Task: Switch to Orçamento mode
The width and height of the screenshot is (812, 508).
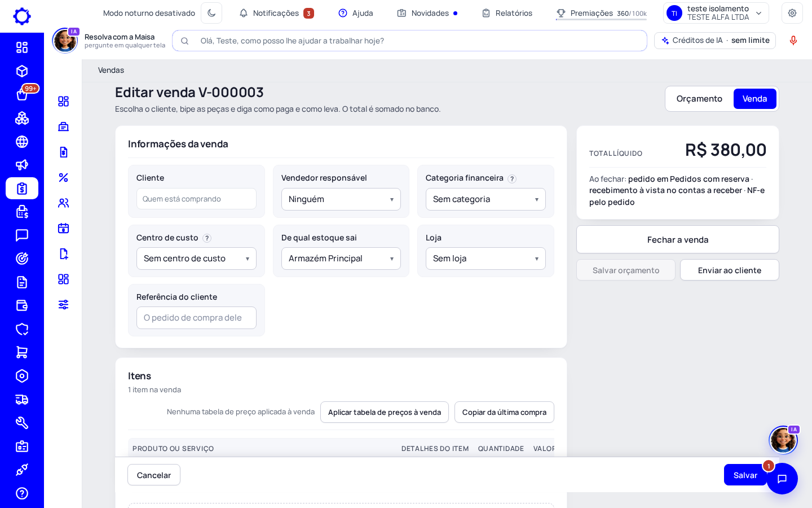Action: pyautogui.click(x=699, y=99)
